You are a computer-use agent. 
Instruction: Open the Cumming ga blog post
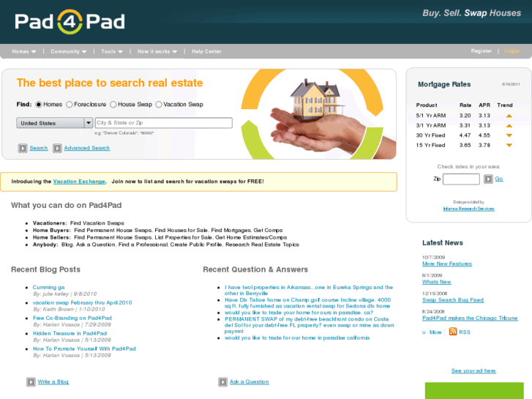click(48, 287)
